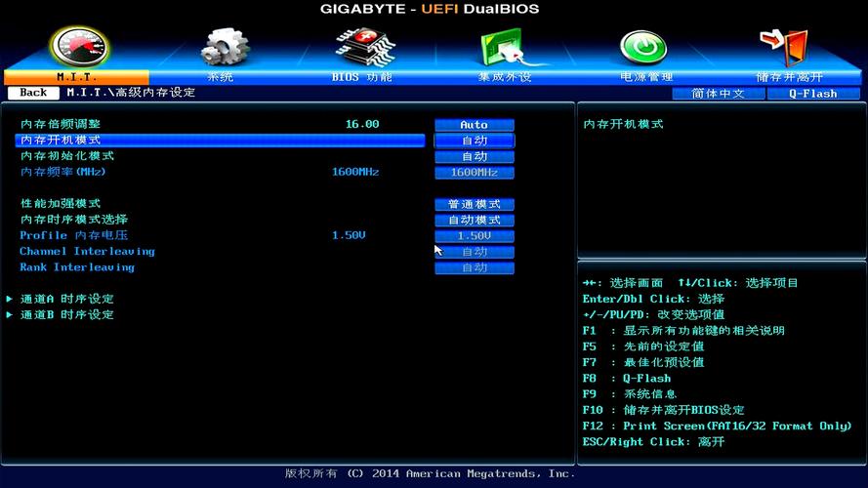Viewport: 868px width, 488px height.
Task: Click the F8 : Q-Flash help line
Action: [627, 379]
